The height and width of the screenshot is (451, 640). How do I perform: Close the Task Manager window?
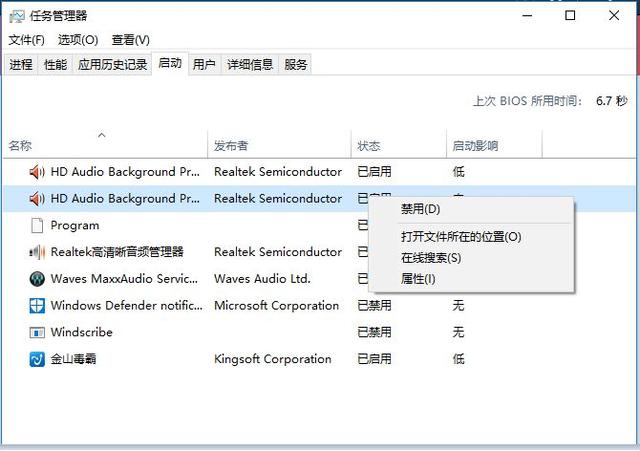pyautogui.click(x=614, y=16)
